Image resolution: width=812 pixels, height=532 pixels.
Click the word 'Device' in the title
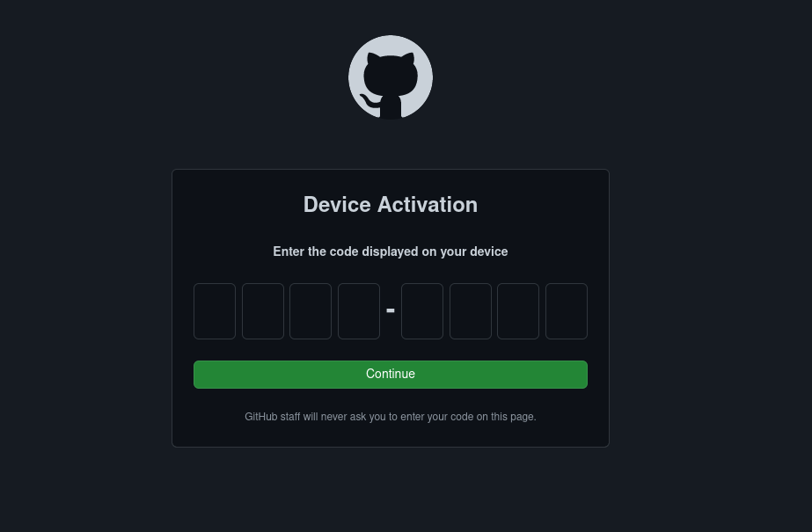point(337,204)
